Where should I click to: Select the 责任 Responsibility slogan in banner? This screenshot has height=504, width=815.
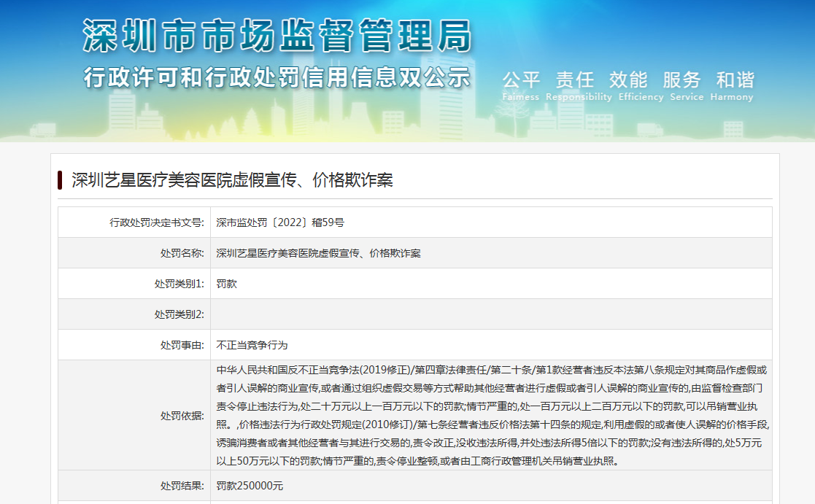coord(579,86)
